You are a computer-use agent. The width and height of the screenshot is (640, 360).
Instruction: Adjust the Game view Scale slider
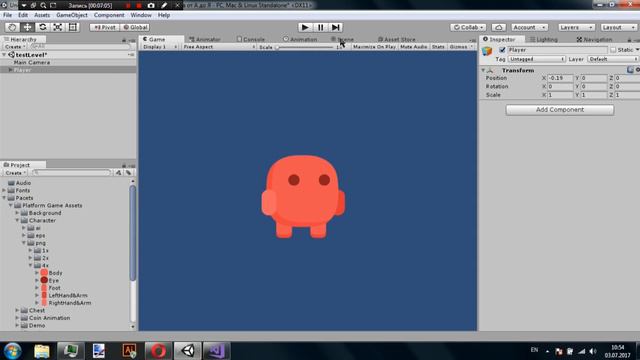click(x=305, y=47)
